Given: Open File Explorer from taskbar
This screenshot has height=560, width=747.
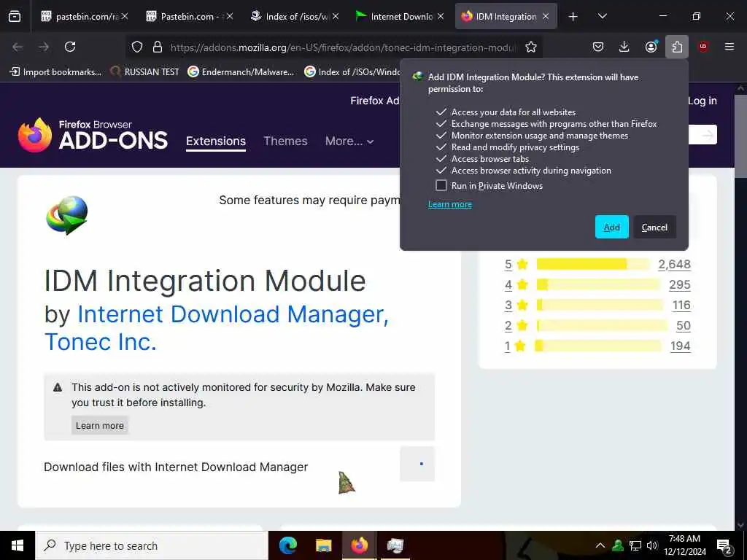Looking at the screenshot, I should click(x=323, y=545).
